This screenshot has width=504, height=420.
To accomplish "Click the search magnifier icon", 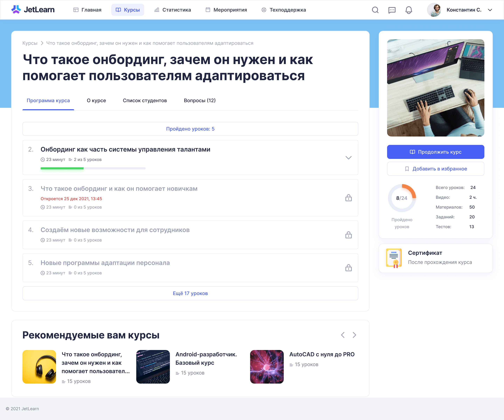I will 375,10.
